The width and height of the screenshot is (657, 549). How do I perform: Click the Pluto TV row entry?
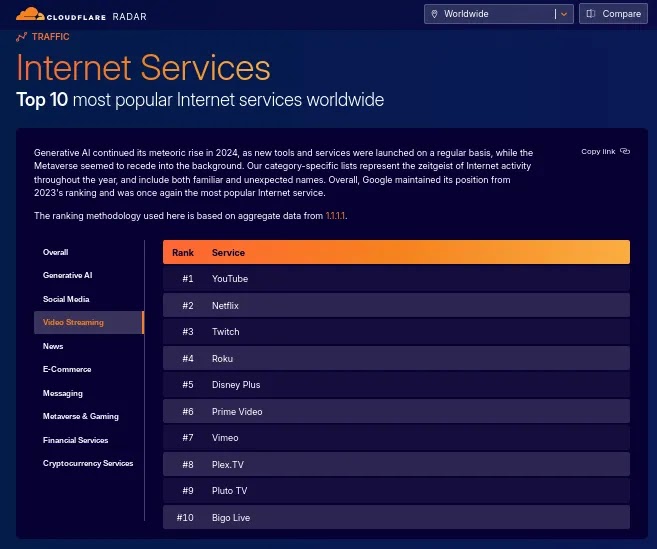(x=396, y=491)
